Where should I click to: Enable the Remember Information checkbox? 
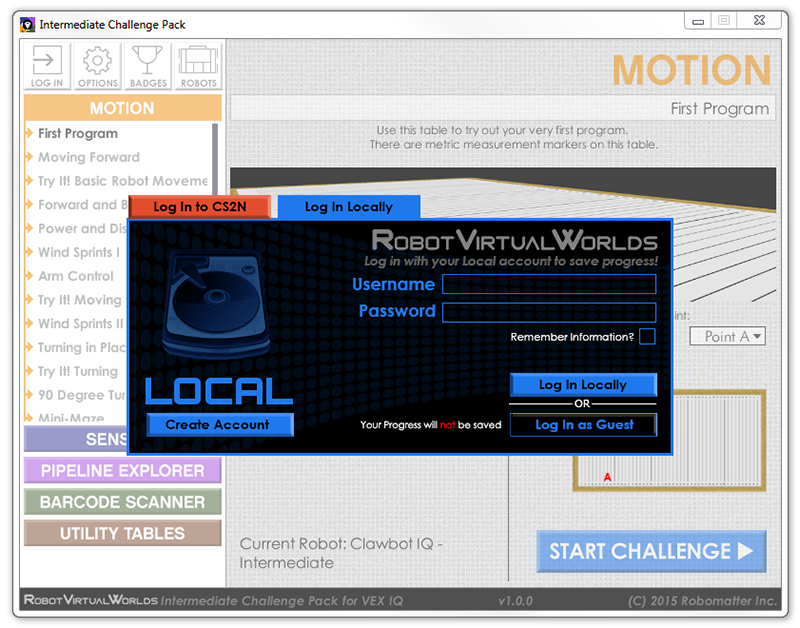tap(647, 337)
